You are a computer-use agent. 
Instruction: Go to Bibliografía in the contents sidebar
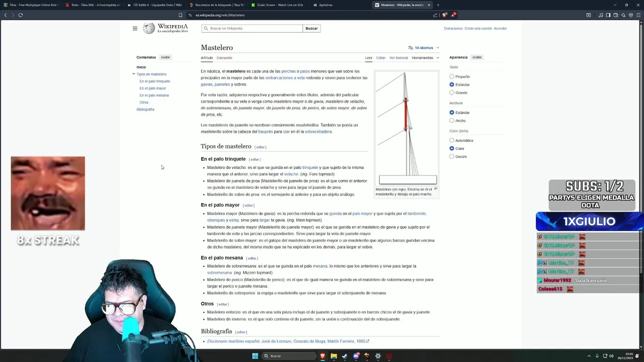pyautogui.click(x=145, y=109)
